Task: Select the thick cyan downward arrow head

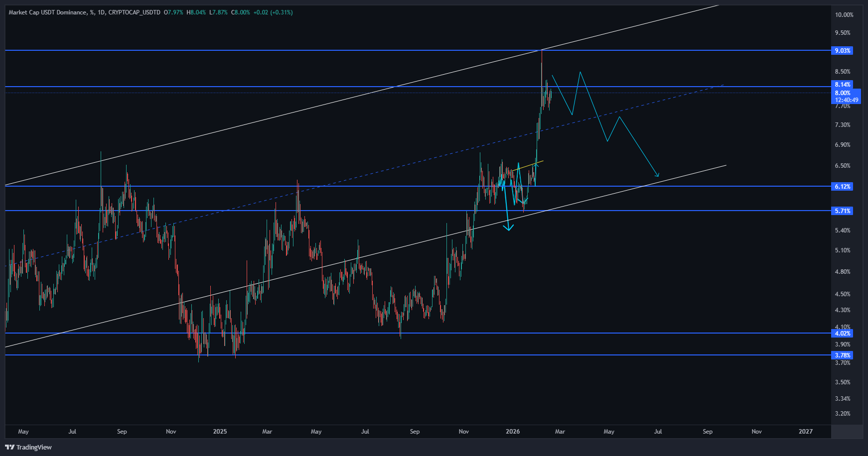Action: (508, 228)
